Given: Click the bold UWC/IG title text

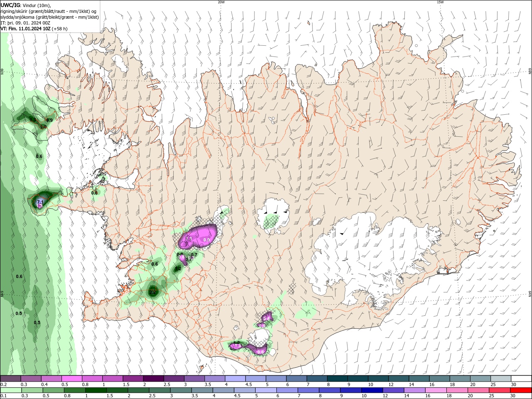Looking at the screenshot, I should point(10,5).
